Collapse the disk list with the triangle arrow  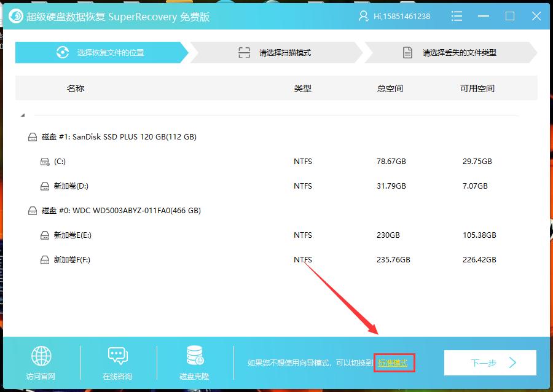click(x=22, y=114)
